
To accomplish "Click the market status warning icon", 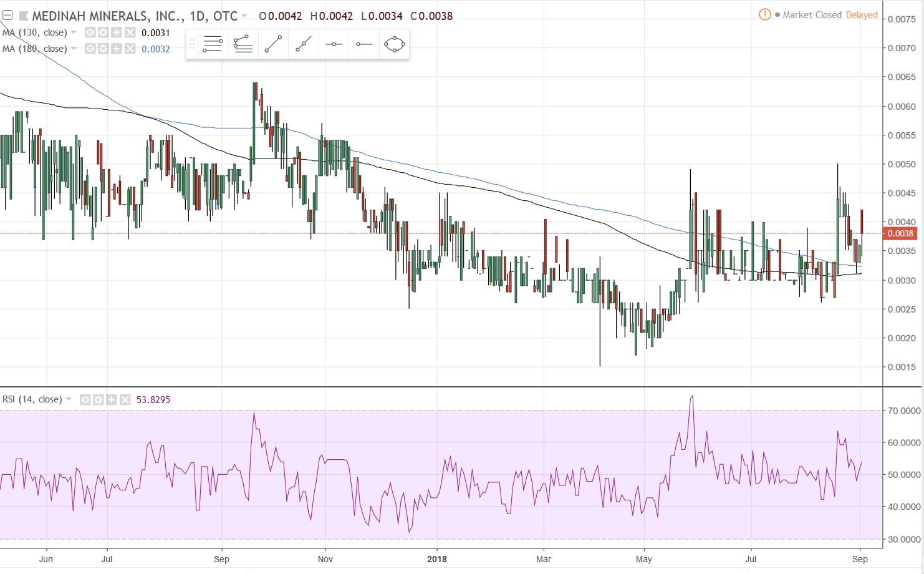I will coord(764,15).
